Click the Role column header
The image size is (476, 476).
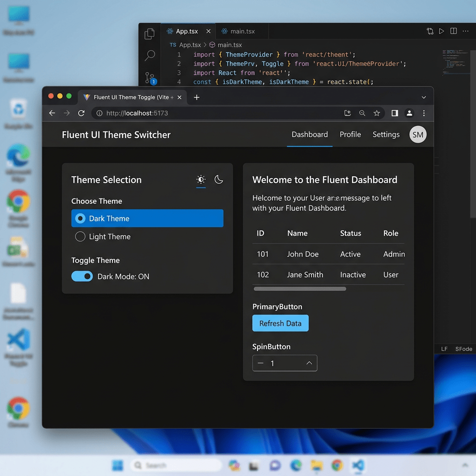point(390,233)
